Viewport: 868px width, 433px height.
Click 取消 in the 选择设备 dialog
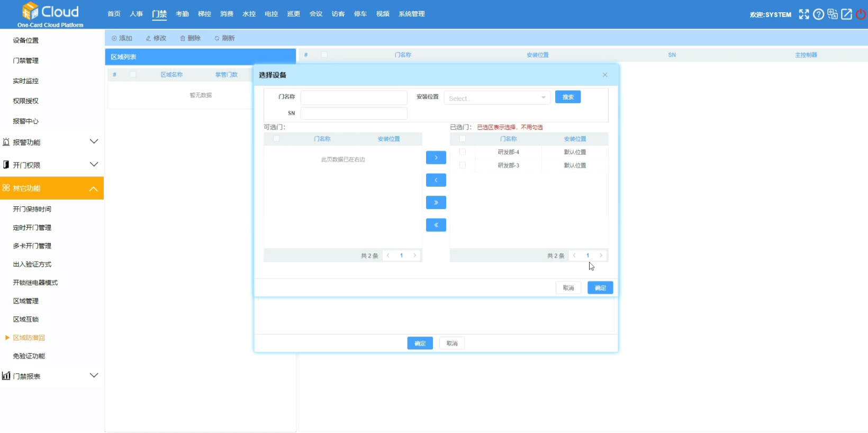568,288
